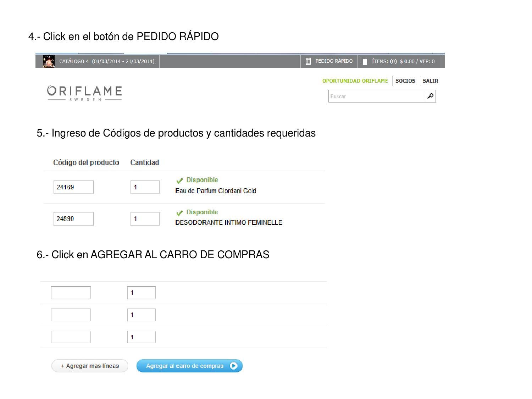This screenshot has width=532, height=399.
Task: Select product code field containing 24890
Action: (x=74, y=219)
